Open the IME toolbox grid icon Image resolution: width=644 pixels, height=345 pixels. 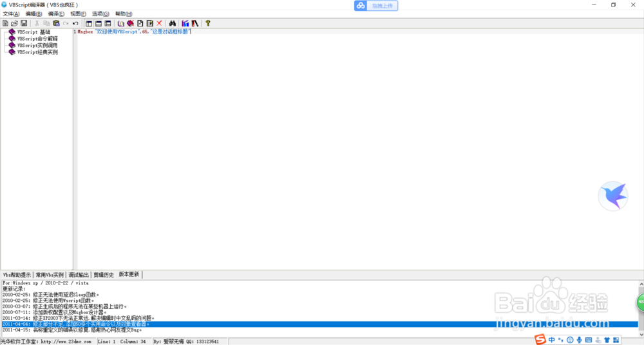pos(616,340)
